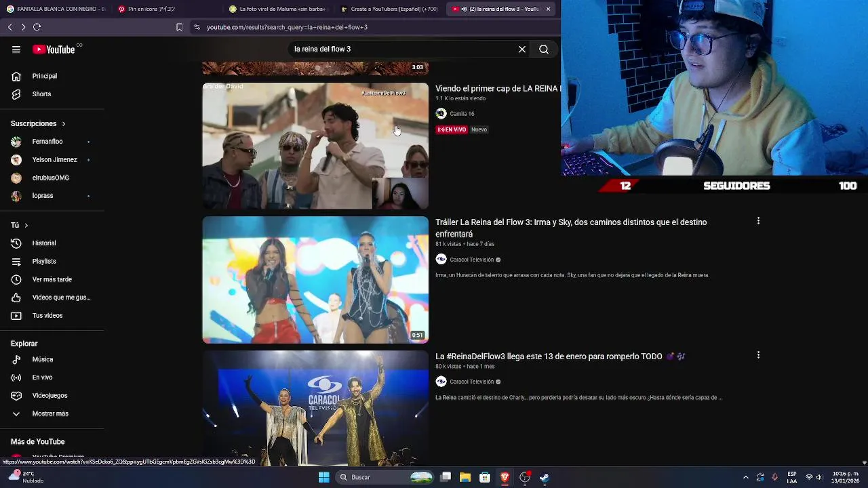This screenshot has width=868, height=488.
Task: Expand Mostrar más in Explorar
Action: [x=52, y=414]
